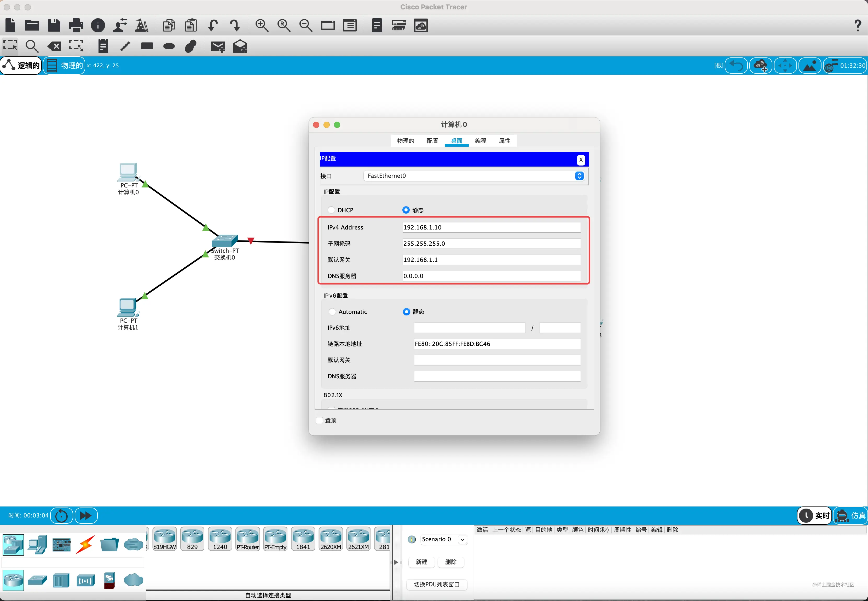Click the Print icon
The image size is (868, 601).
tap(76, 25)
